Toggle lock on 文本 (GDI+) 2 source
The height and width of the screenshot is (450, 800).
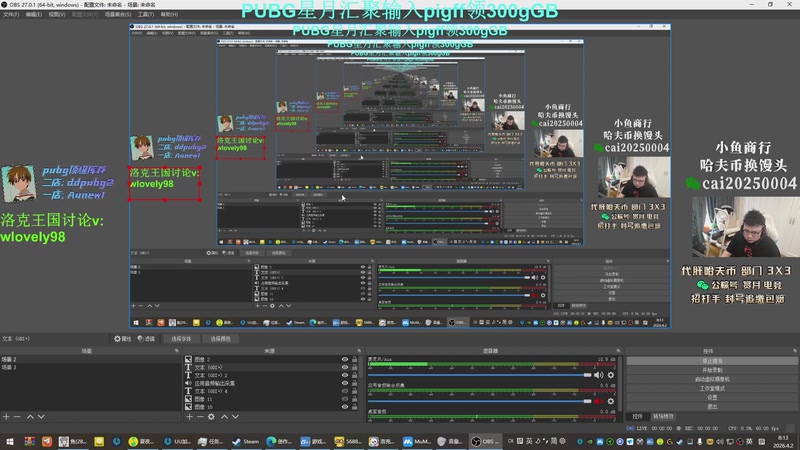355,375
